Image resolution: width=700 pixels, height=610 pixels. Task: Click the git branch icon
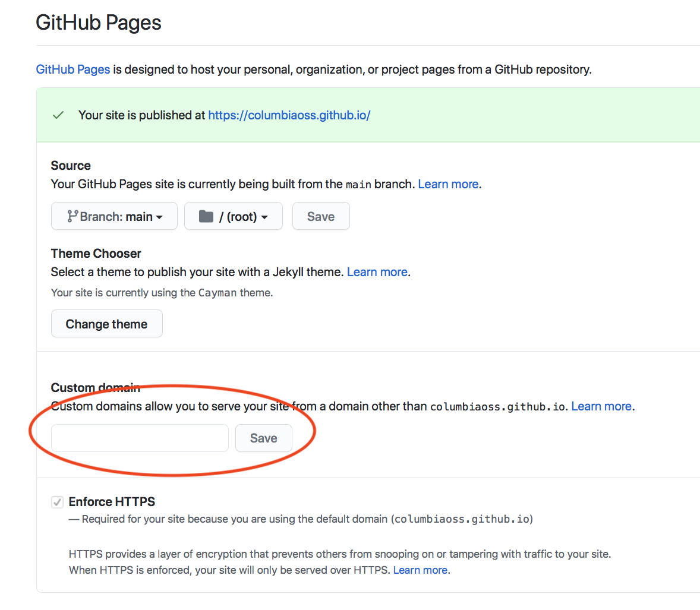pos(72,216)
